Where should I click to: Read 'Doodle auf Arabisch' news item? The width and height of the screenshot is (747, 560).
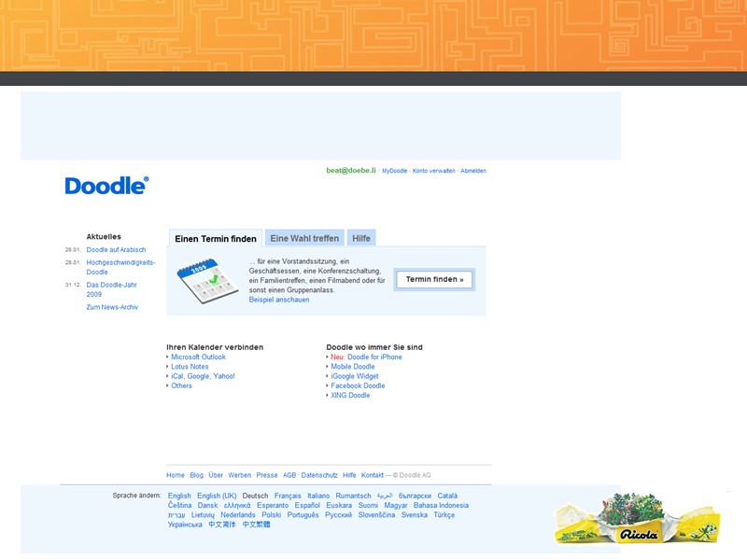[116, 250]
